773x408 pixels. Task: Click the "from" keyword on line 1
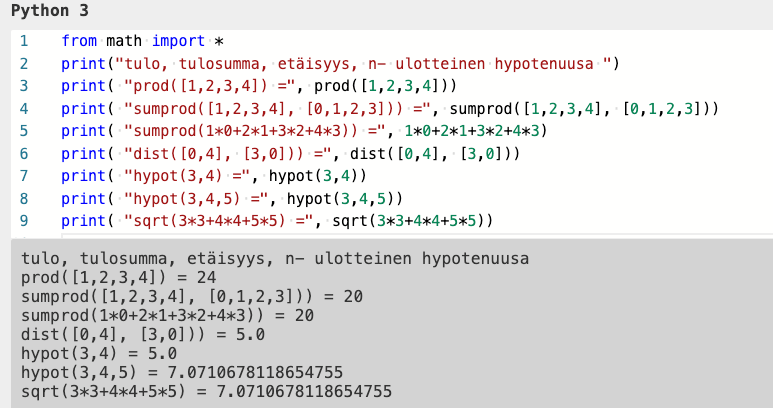[78, 42]
